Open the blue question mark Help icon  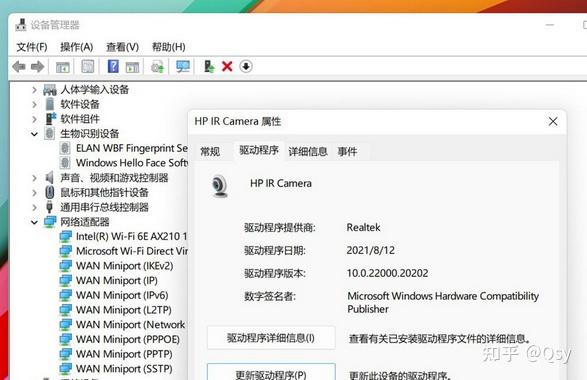point(113,67)
